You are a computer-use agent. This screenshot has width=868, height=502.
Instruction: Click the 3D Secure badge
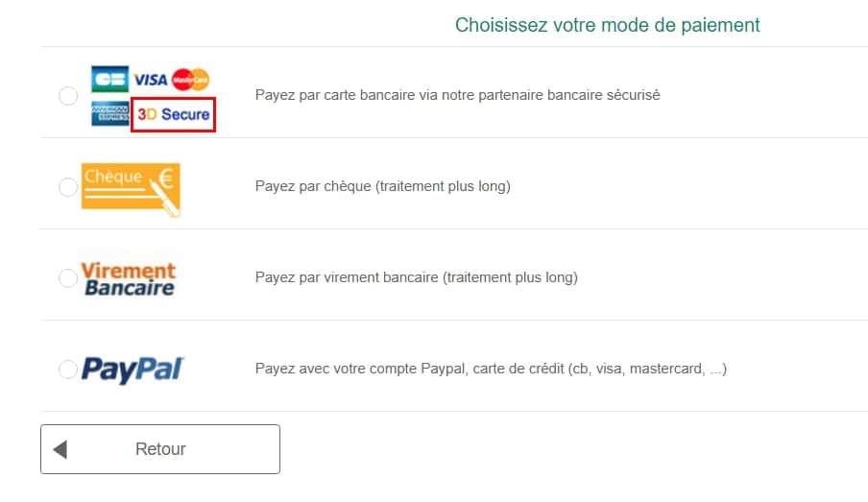coord(173,114)
